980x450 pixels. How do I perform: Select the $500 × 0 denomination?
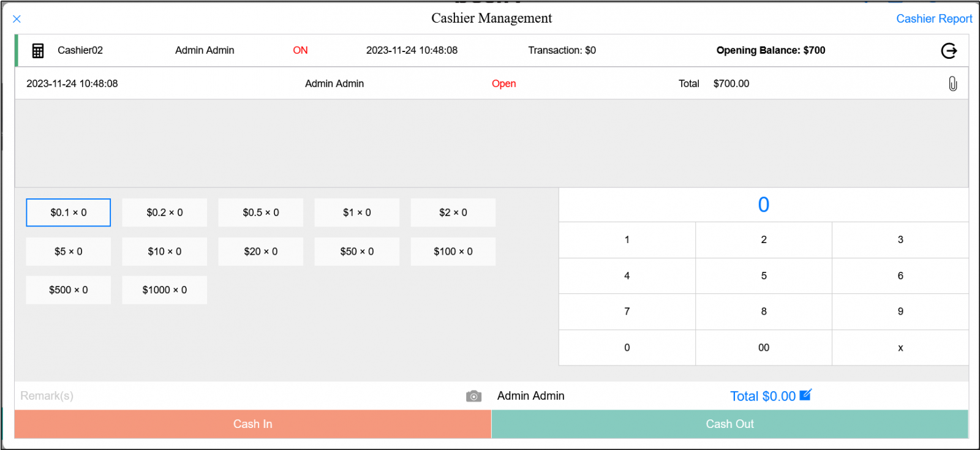pos(69,290)
